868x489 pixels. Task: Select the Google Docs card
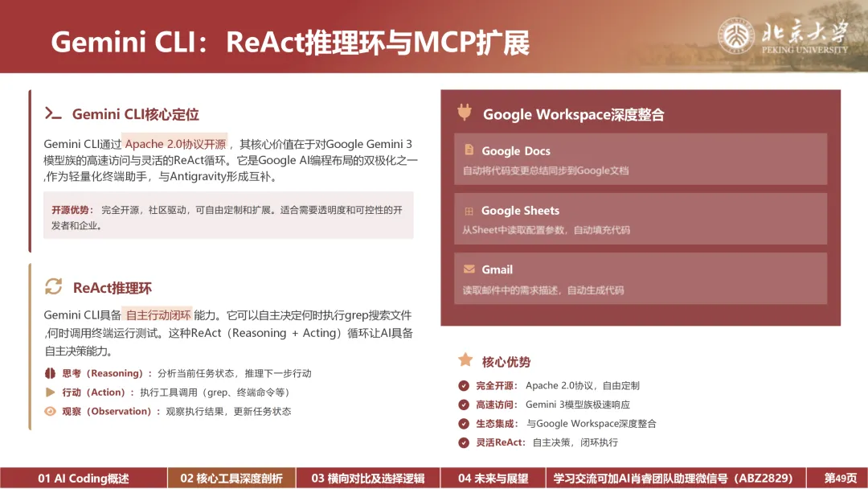coord(641,159)
